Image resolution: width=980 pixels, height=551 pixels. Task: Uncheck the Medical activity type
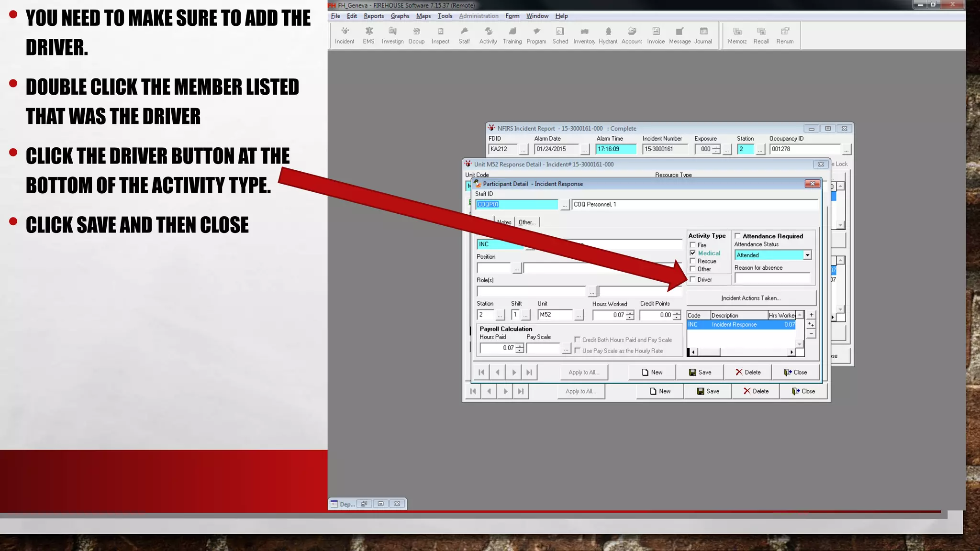tap(693, 253)
